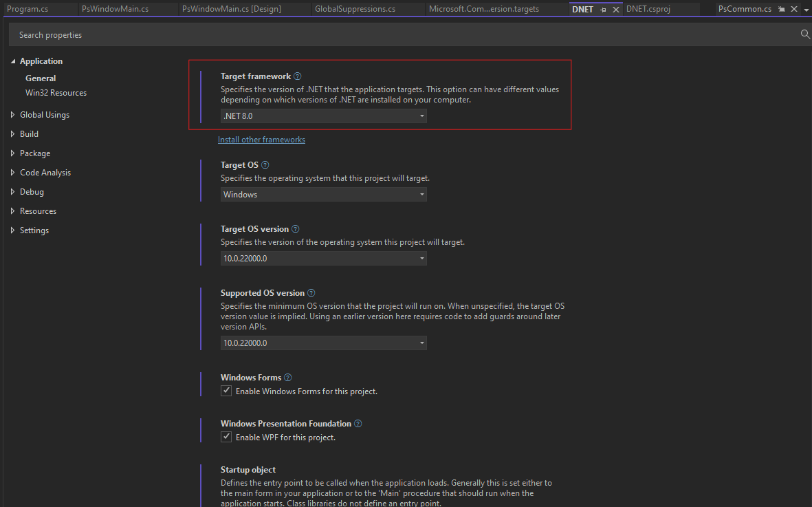Open the Target OS version combo box

coord(421,258)
